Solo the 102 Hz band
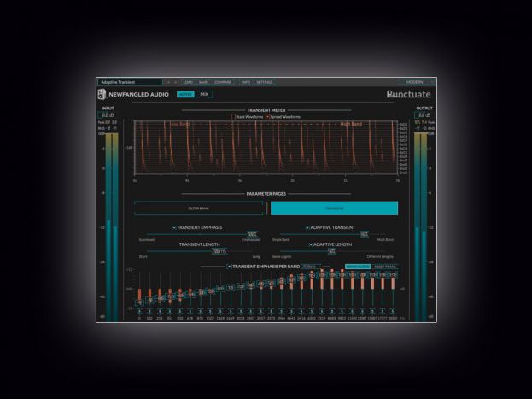 (x=149, y=311)
